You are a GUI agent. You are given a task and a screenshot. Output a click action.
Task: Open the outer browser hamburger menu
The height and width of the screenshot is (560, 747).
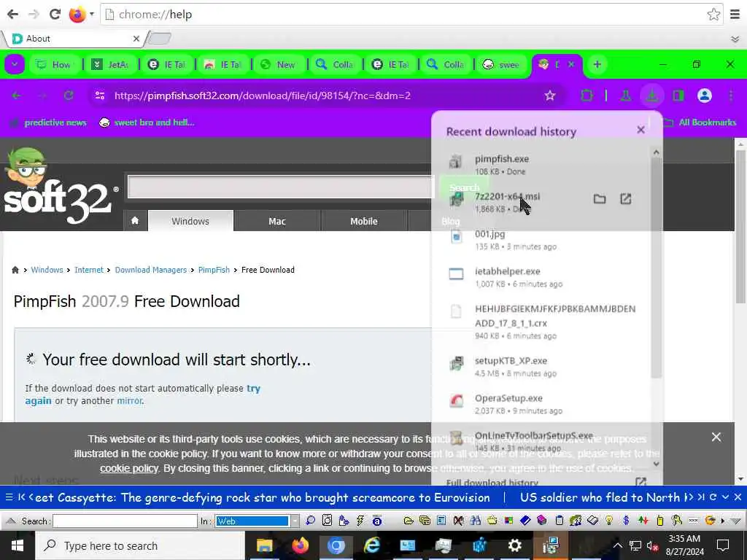coord(735,15)
